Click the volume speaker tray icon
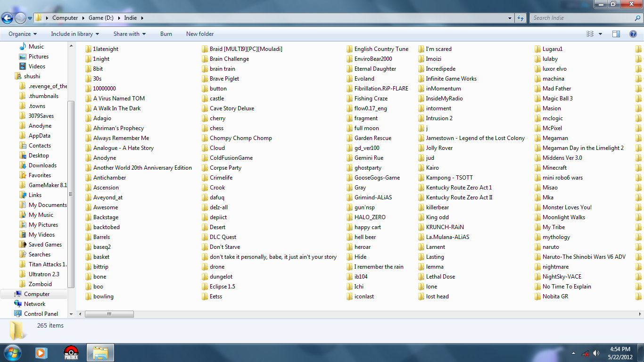The height and width of the screenshot is (362, 644). [596, 353]
